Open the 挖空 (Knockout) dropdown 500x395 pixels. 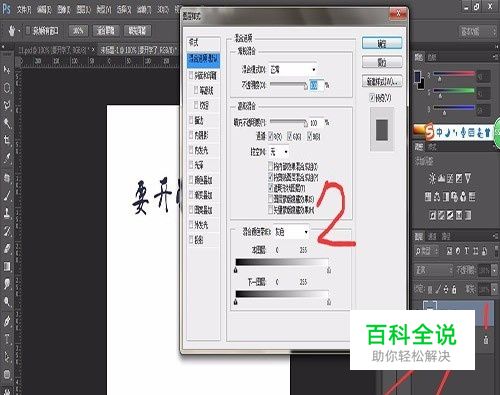(x=279, y=152)
